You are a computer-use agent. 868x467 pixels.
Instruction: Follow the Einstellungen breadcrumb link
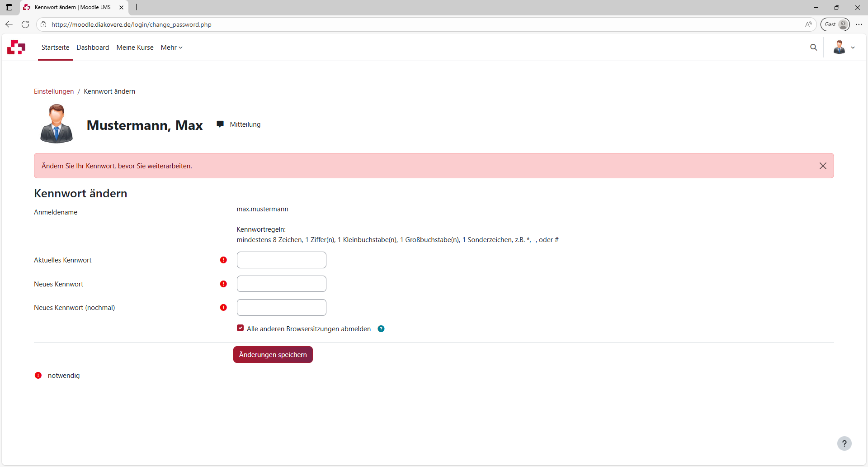54,91
